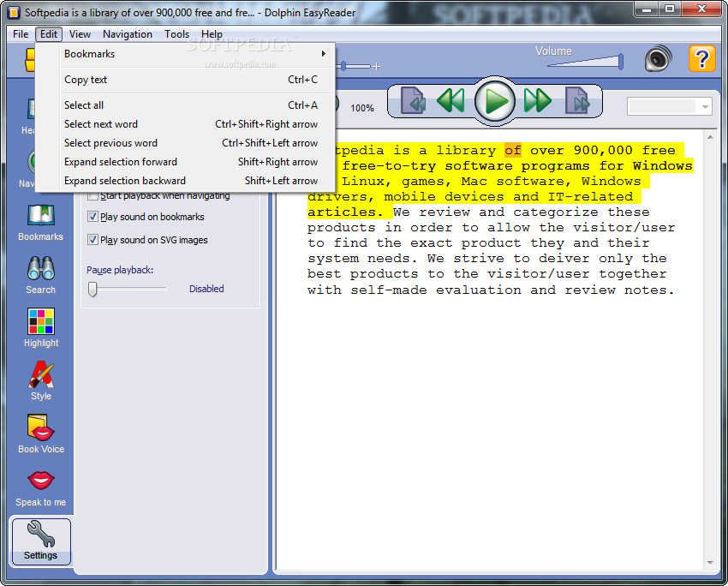Click the word 'evaluation' in the last line
The image size is (728, 586).
[x=478, y=290]
